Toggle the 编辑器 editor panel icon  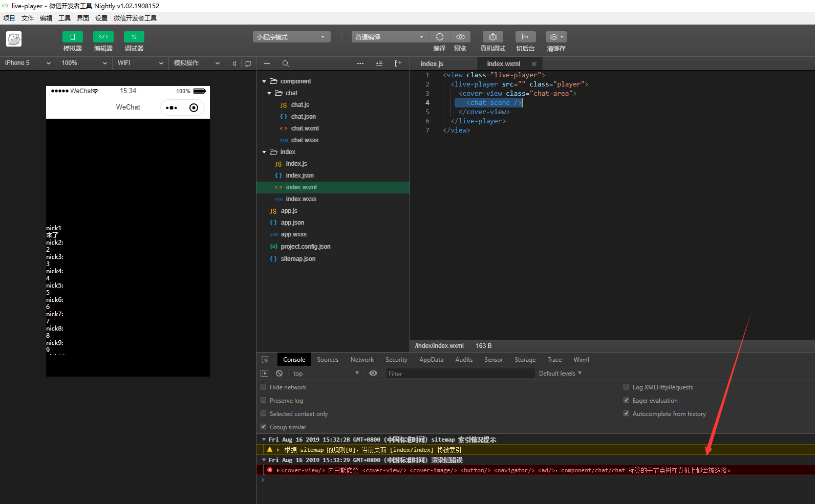coord(103,37)
